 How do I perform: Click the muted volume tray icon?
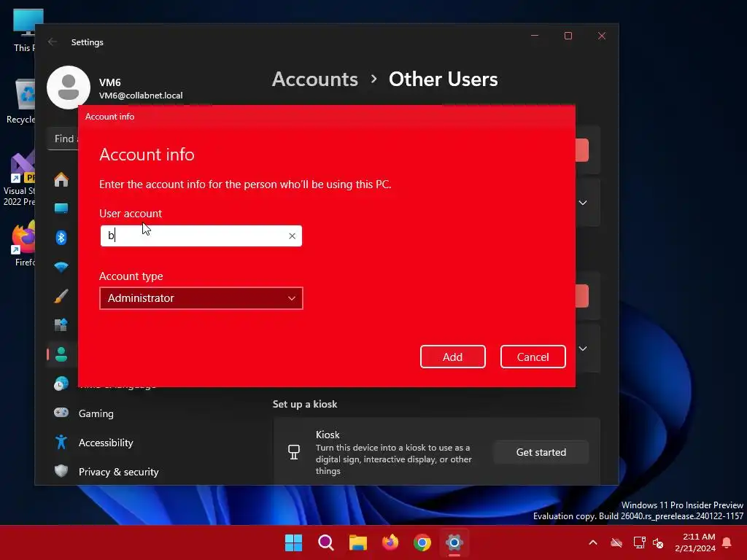[658, 542]
